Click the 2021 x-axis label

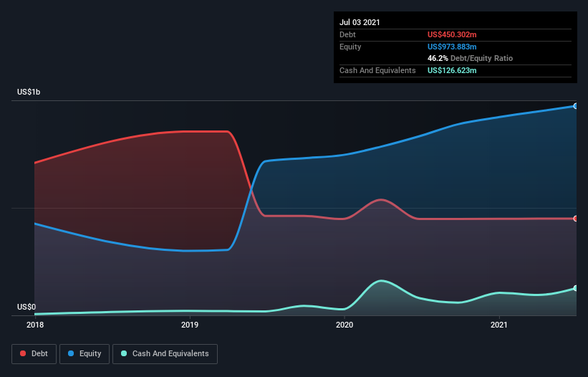499,325
